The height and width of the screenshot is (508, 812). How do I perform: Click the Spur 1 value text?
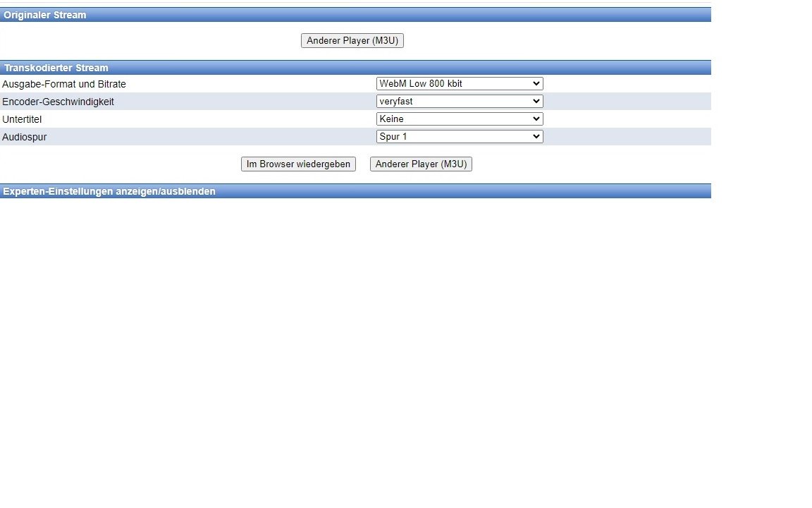coord(393,137)
